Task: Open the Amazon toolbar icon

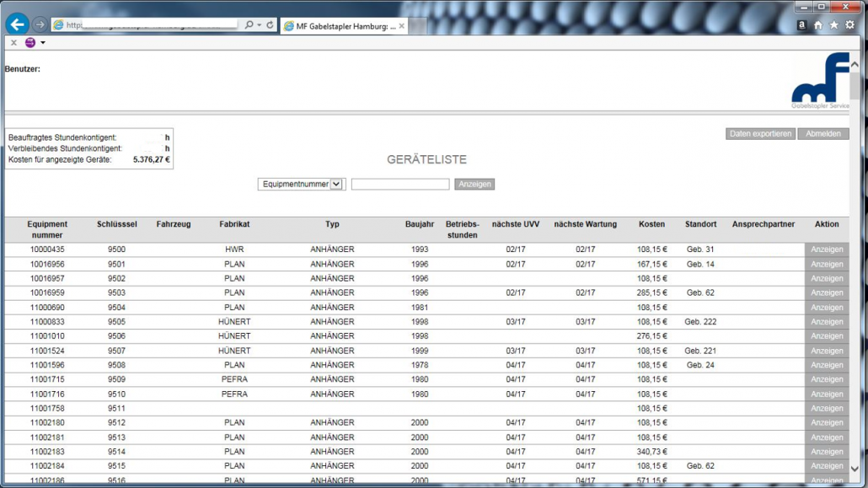Action: [801, 25]
